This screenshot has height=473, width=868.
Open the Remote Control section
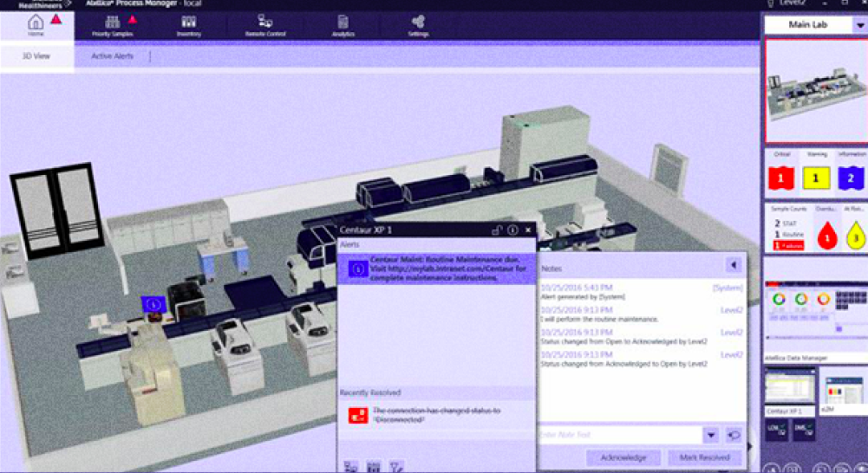coord(265,25)
